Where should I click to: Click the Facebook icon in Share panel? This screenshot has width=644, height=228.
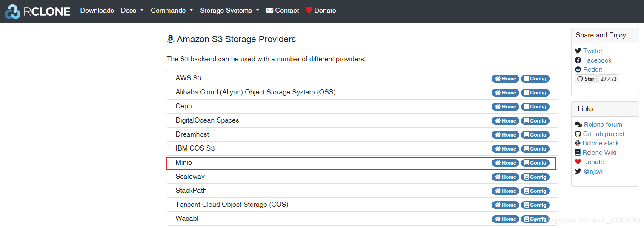[x=578, y=60]
